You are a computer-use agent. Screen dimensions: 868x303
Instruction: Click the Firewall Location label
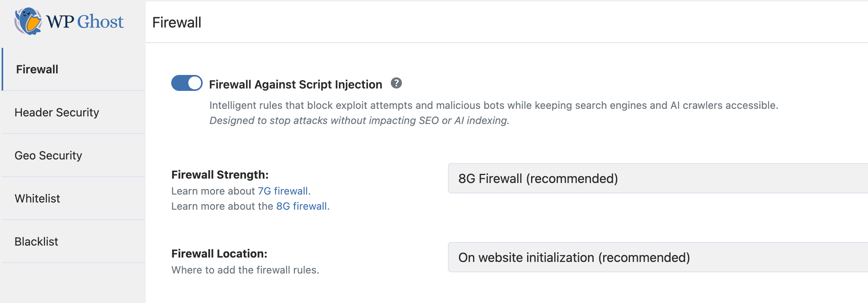pos(219,254)
